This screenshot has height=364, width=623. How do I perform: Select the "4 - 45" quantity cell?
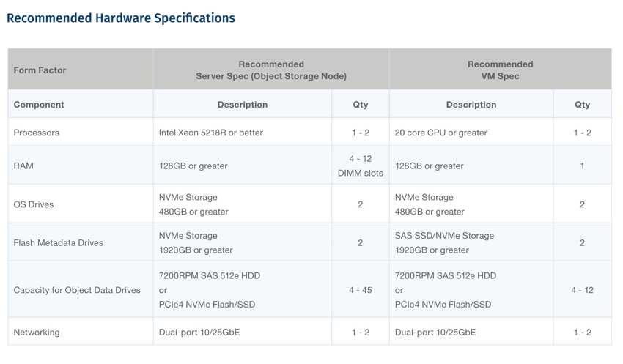click(x=360, y=290)
